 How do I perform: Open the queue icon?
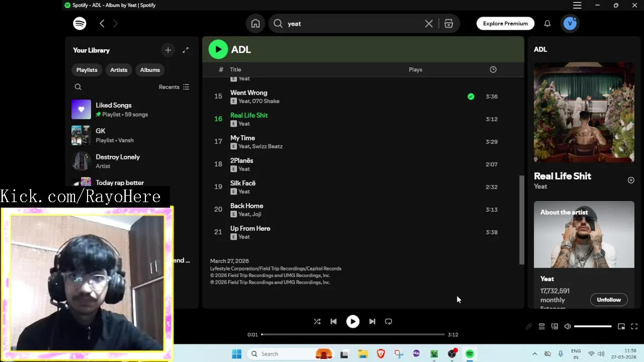(541, 326)
